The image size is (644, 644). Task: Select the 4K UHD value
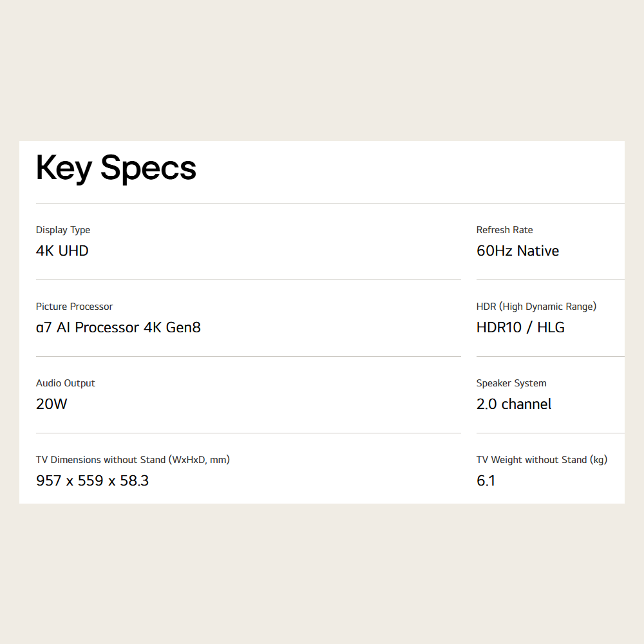click(62, 251)
